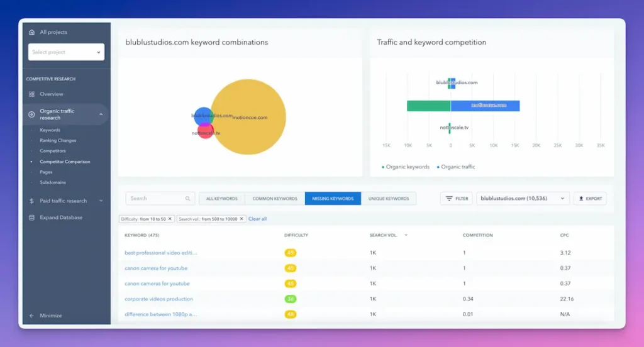Open the Select project dropdown
The width and height of the screenshot is (644, 347).
tap(66, 52)
